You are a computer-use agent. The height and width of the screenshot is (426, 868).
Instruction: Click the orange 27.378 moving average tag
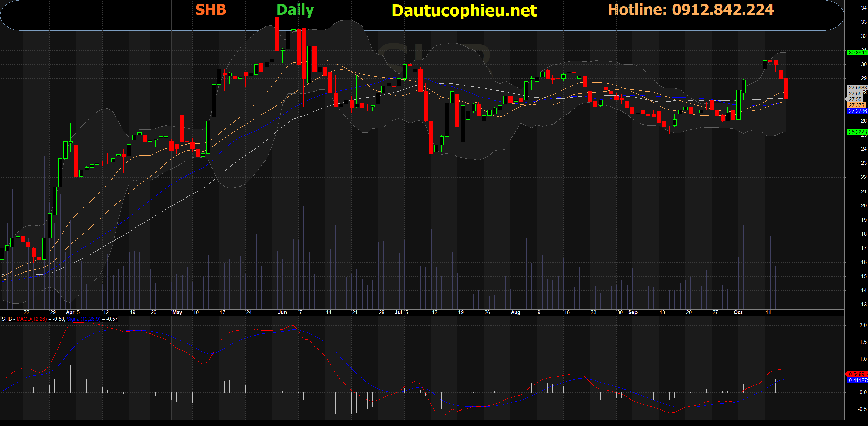point(856,105)
